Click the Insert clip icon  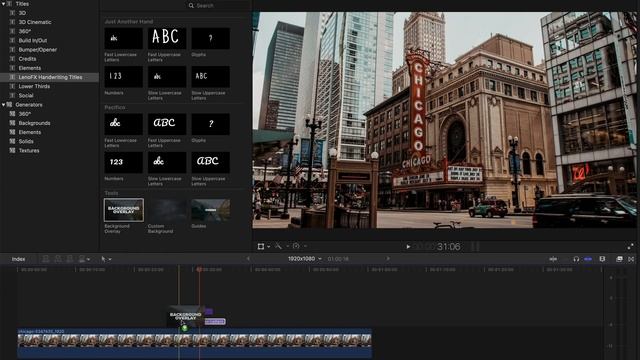click(58, 259)
